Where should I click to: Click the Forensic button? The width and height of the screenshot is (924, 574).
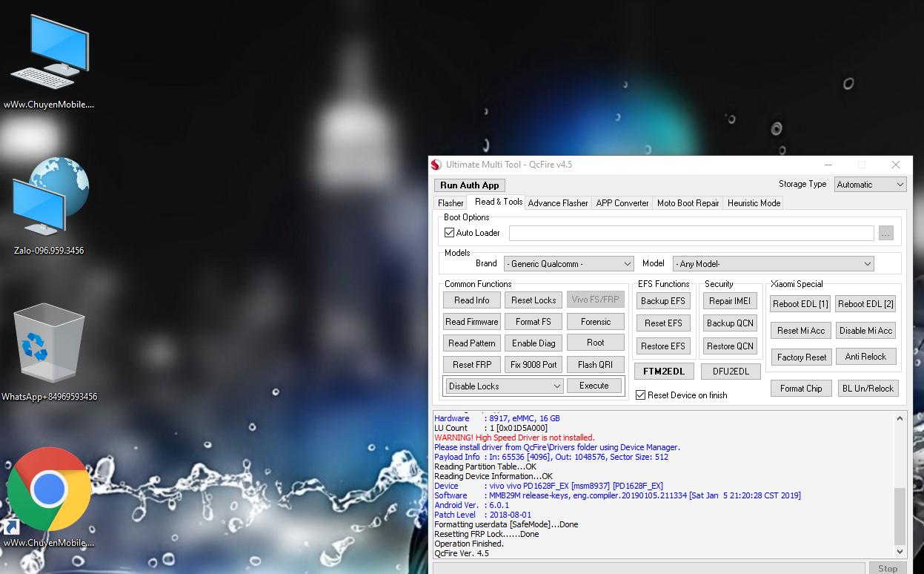596,322
